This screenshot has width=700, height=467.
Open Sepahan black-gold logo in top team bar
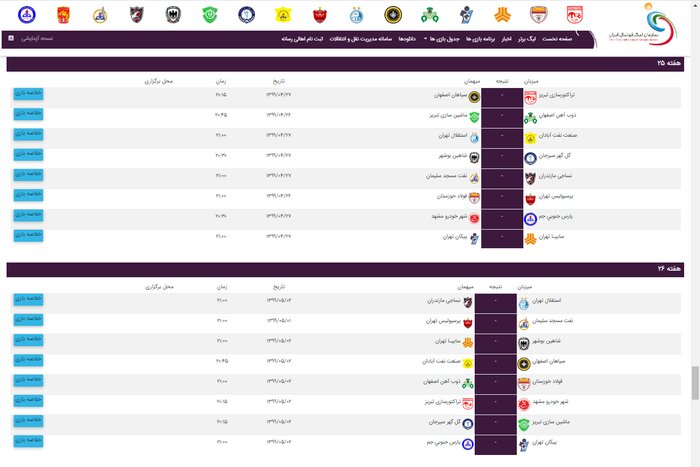[x=393, y=15]
